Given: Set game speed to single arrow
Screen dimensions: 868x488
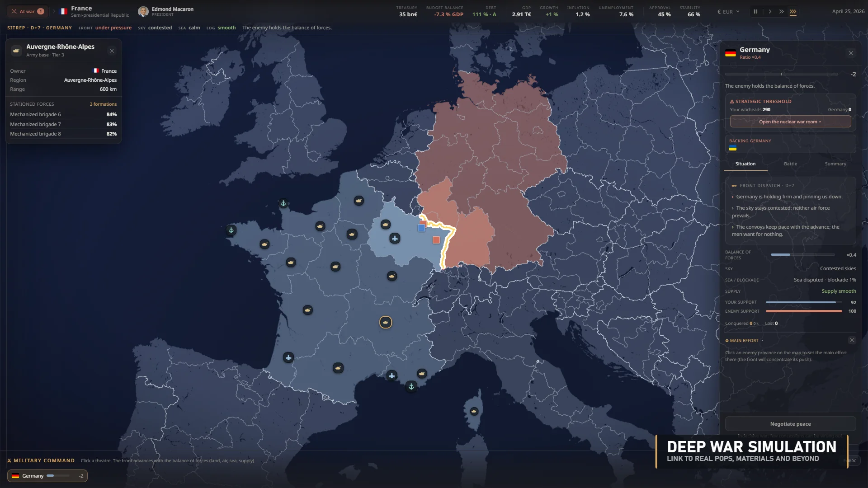Looking at the screenshot, I should click(770, 12).
